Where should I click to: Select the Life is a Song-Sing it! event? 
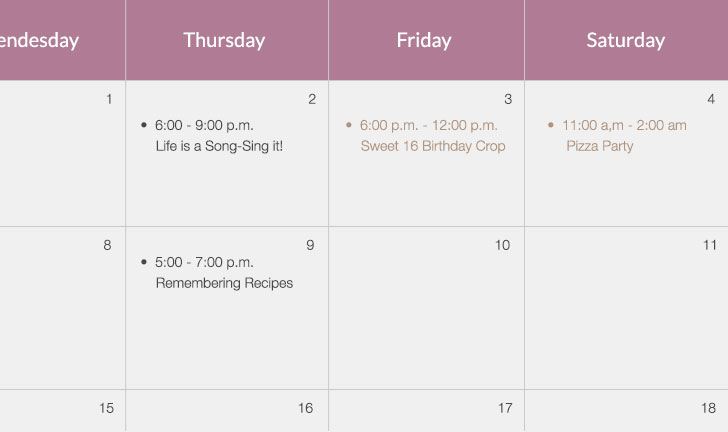coord(219,146)
